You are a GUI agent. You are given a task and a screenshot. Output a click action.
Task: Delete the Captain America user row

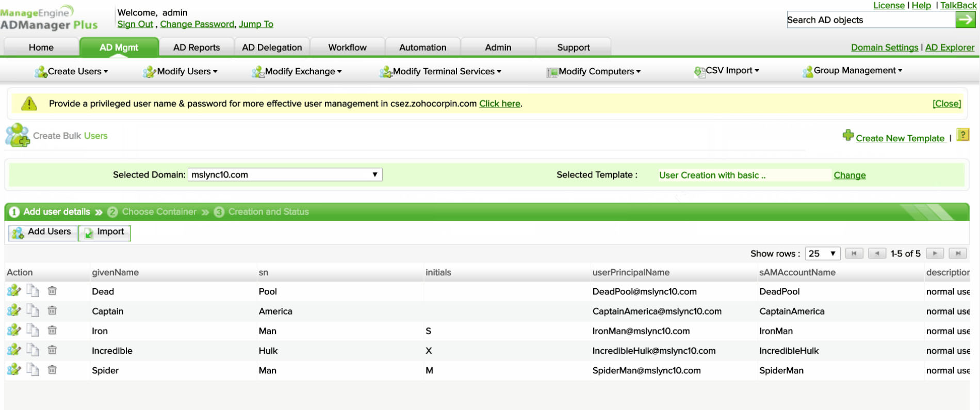click(x=52, y=310)
